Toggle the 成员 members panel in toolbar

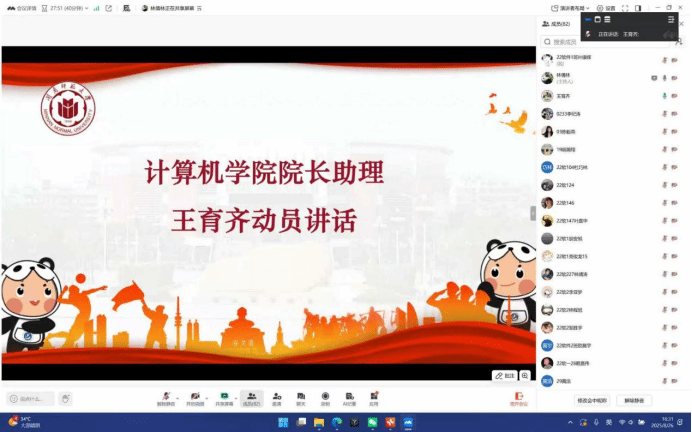pos(251,397)
